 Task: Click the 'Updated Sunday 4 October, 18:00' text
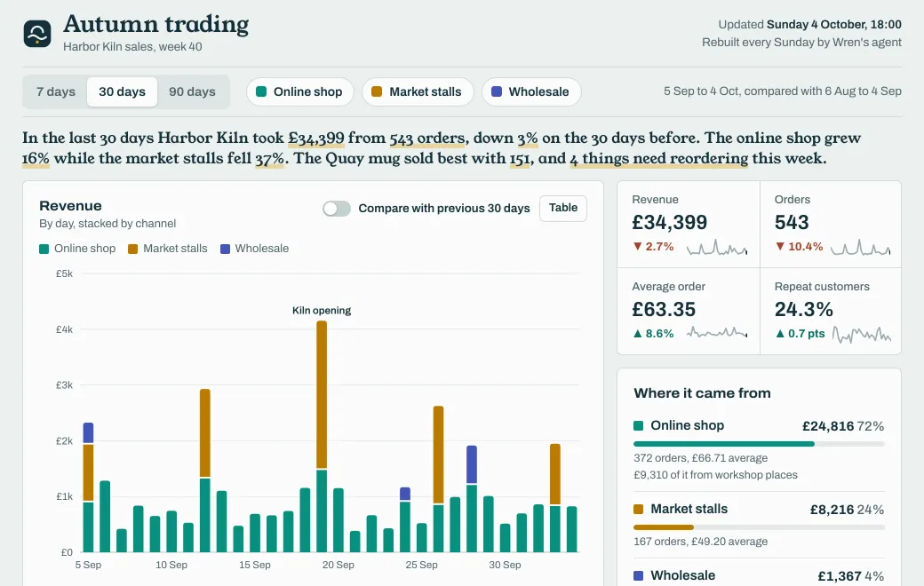click(809, 25)
